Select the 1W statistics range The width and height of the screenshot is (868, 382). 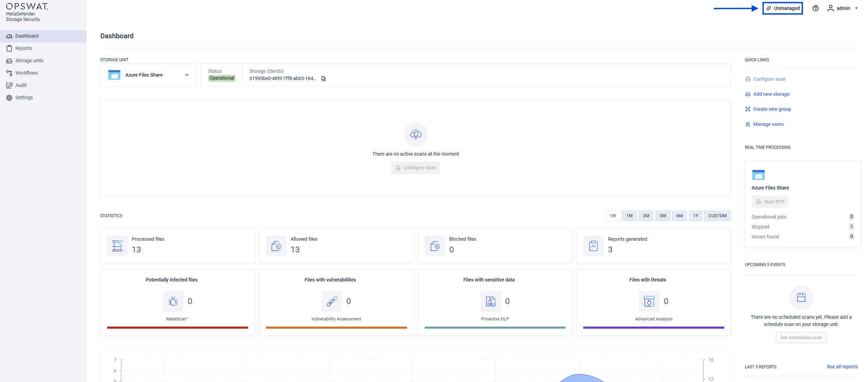coord(613,216)
